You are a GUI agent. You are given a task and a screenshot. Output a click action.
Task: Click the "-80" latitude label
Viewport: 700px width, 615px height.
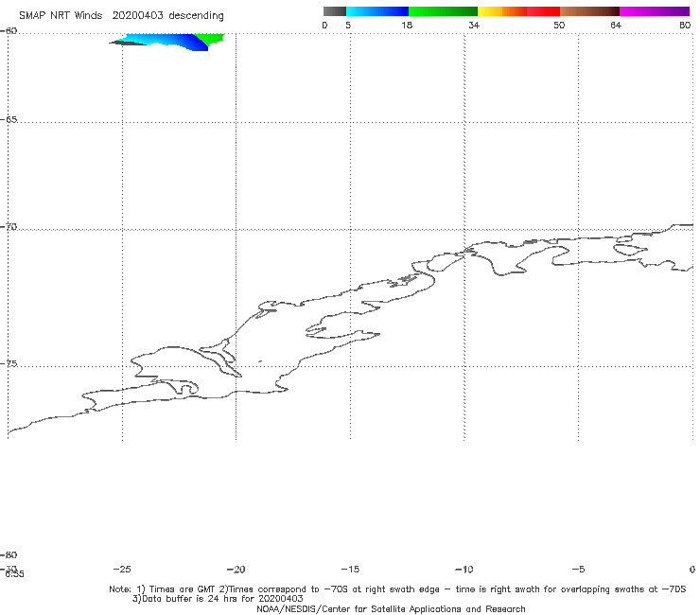click(x=9, y=554)
